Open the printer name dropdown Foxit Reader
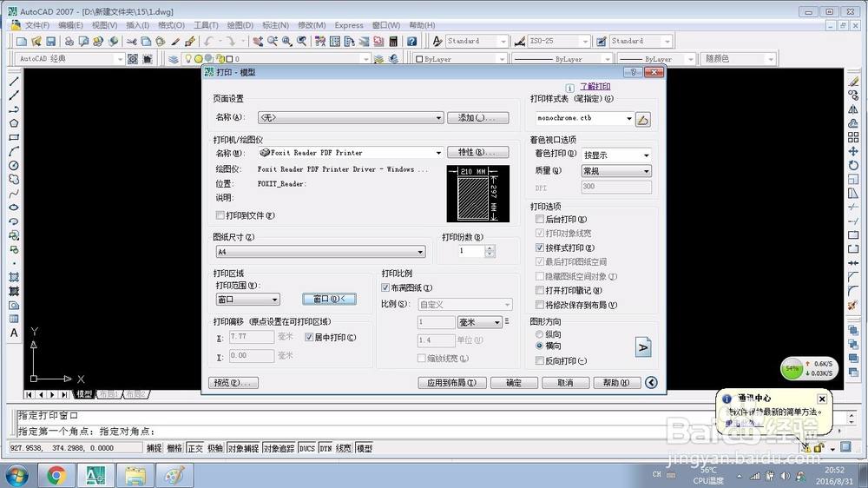 351,152
